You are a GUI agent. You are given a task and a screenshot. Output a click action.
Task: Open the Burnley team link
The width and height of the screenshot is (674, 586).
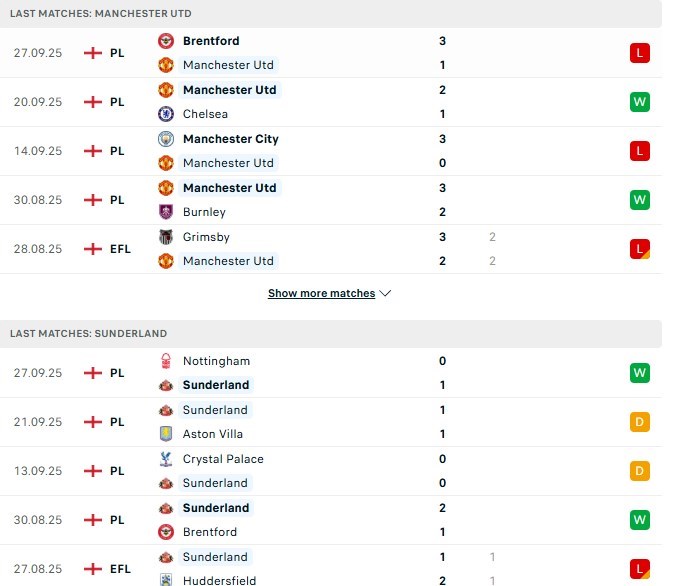[204, 212]
